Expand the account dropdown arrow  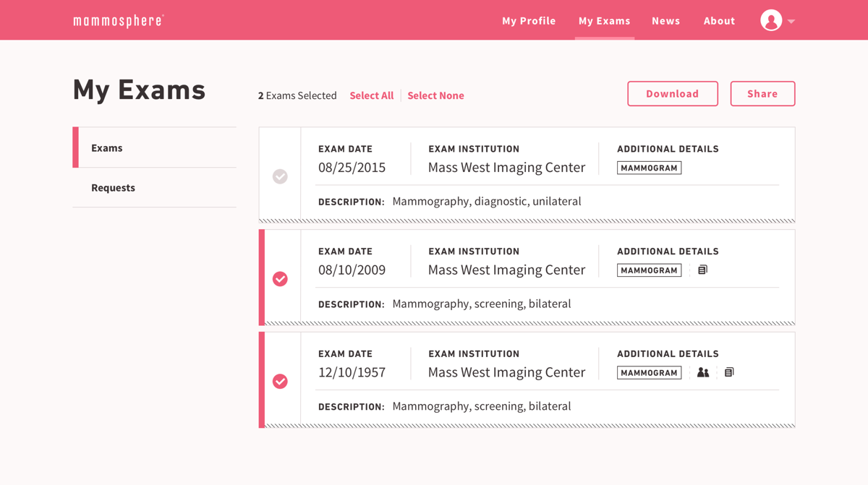pos(791,22)
